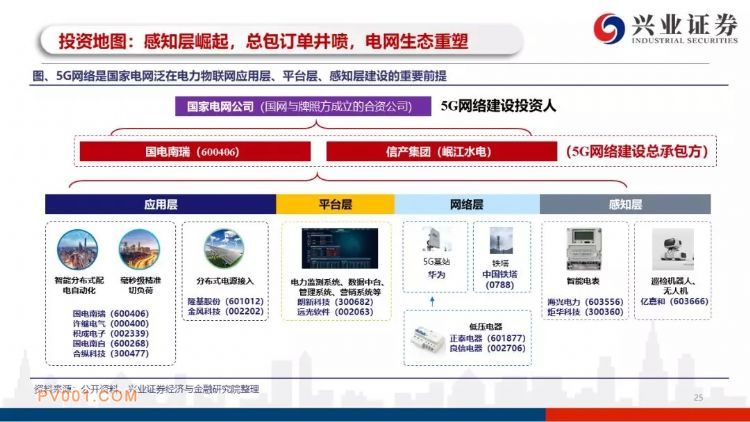Click the page number 25
The height and width of the screenshot is (422, 750).
(x=698, y=398)
